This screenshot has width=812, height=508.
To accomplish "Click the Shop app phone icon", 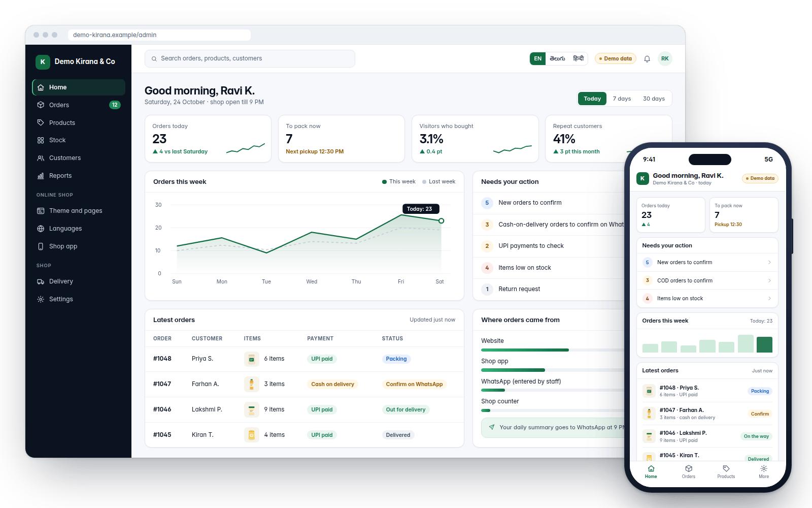I will [x=41, y=246].
